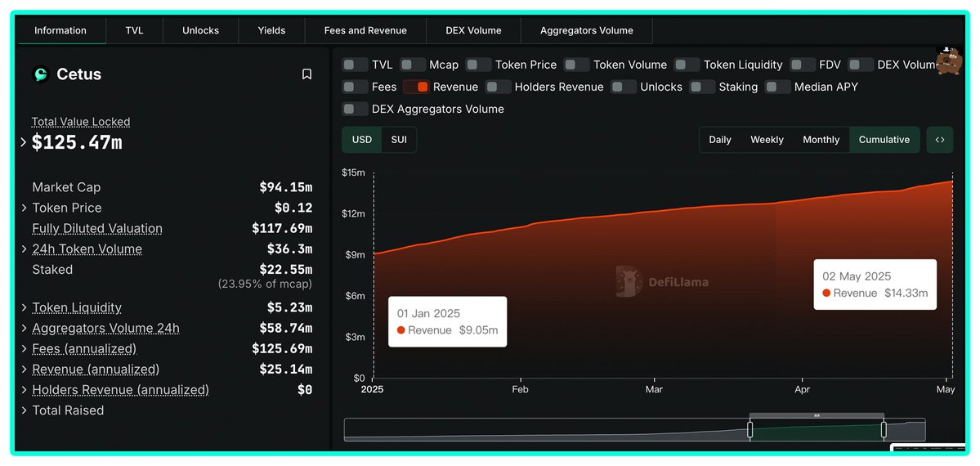Enable the Median APY series
The image size is (980, 466).
click(778, 87)
